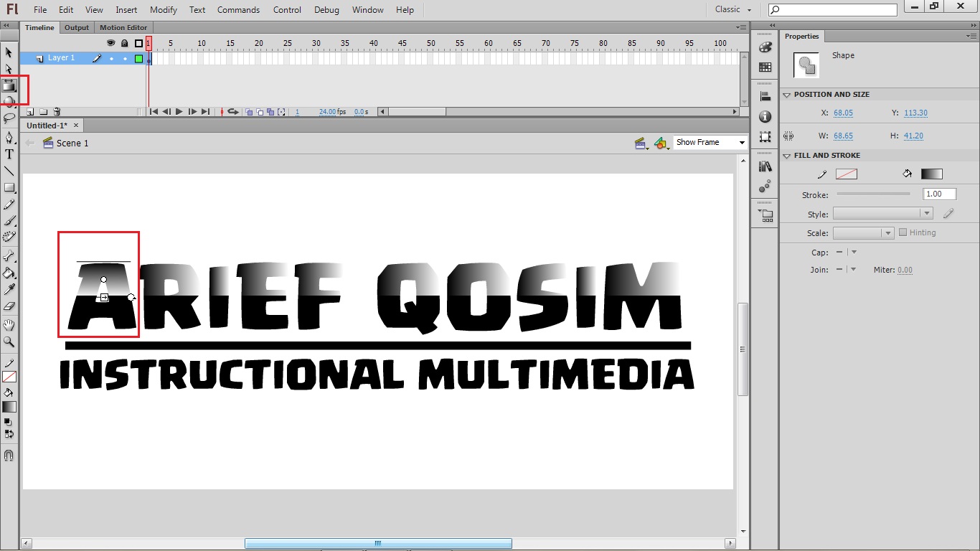The height and width of the screenshot is (551, 980).
Task: Select the Hand tool
Action: click(x=9, y=325)
